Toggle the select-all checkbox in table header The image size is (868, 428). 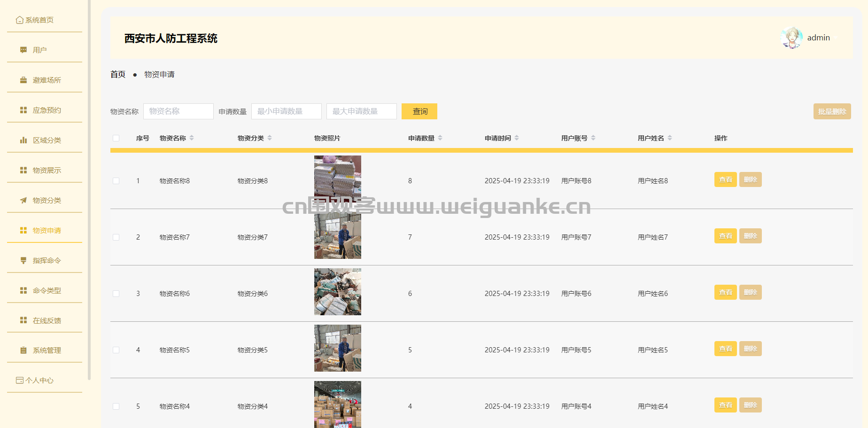116,138
